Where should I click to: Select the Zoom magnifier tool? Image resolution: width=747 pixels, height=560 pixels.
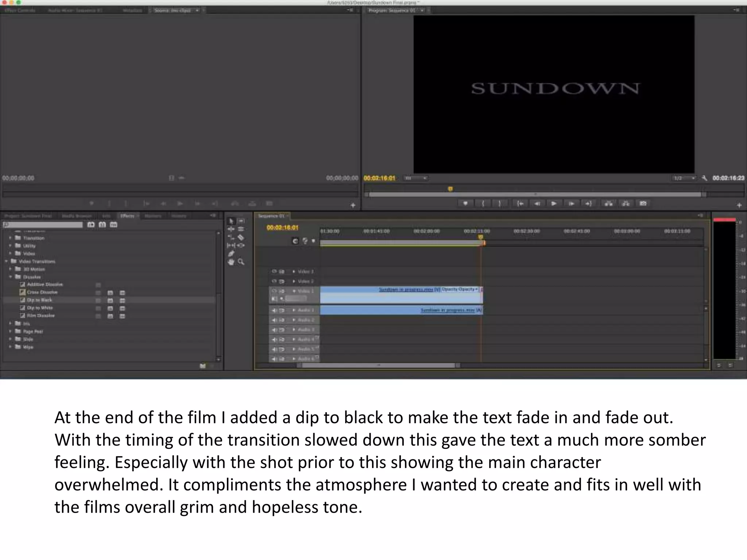[241, 262]
